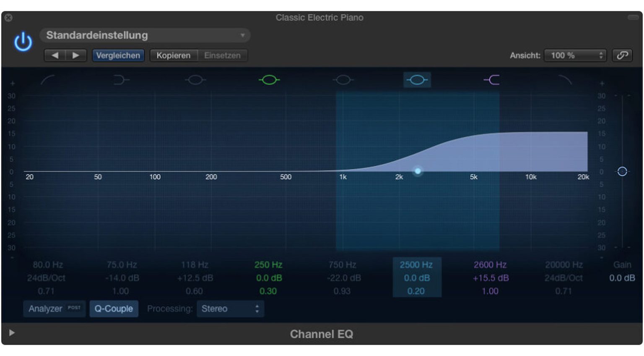Expand the Channel EQ disclosure triangle
This screenshot has width=644, height=356.
point(12,332)
